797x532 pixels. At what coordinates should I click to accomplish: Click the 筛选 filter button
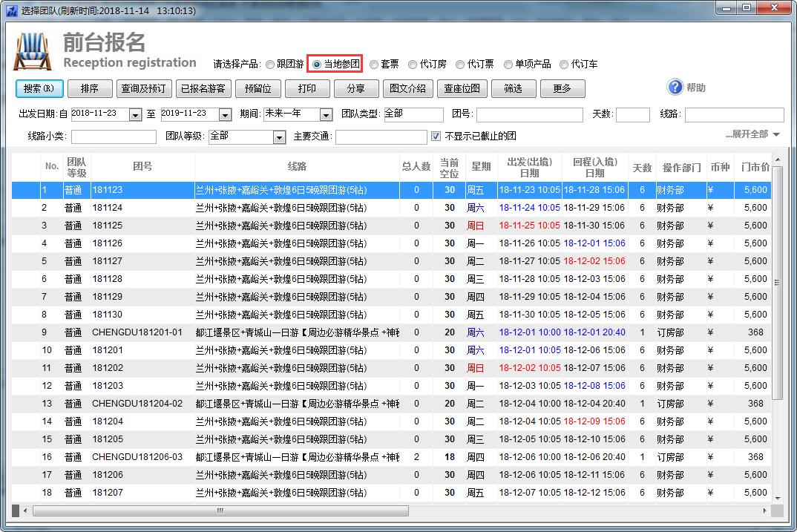(x=514, y=88)
